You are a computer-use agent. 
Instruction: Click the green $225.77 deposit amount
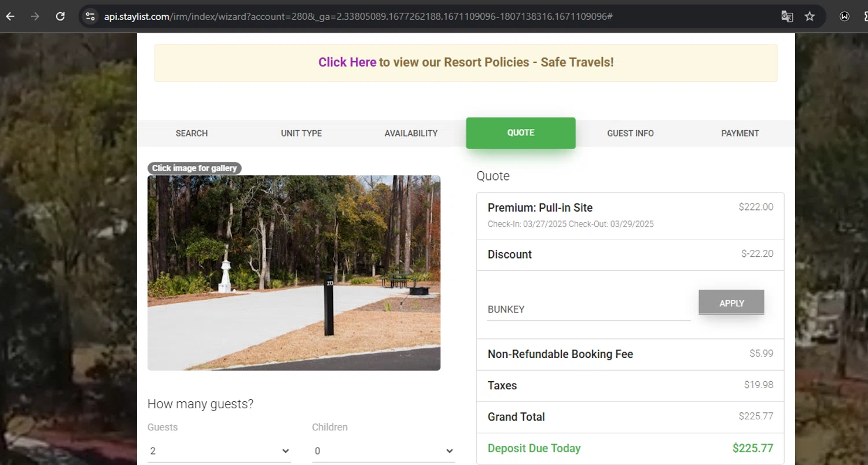coord(753,448)
